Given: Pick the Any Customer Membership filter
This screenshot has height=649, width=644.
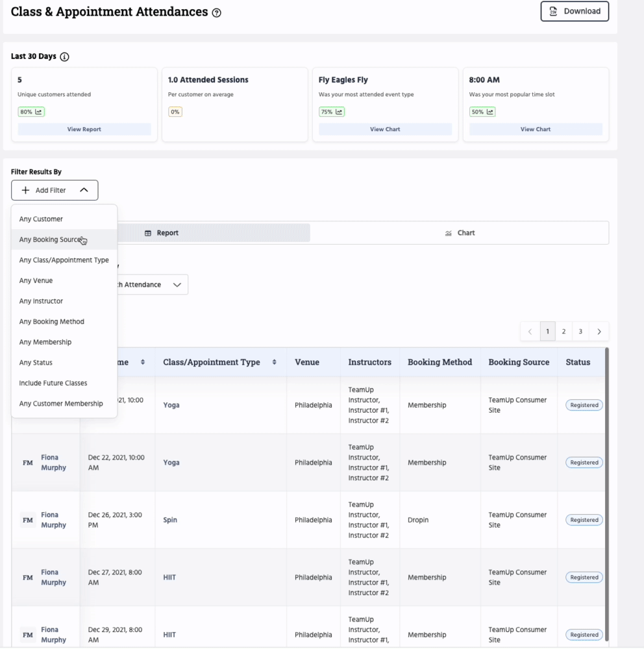Looking at the screenshot, I should (x=61, y=404).
